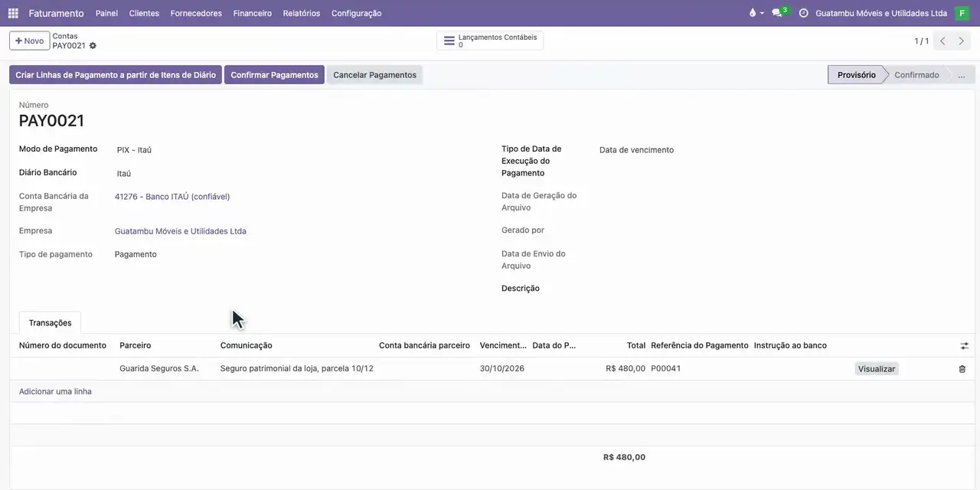Sort by Conta bancária parceiro column
Viewport: 980px width, 490px height.
coord(424,346)
